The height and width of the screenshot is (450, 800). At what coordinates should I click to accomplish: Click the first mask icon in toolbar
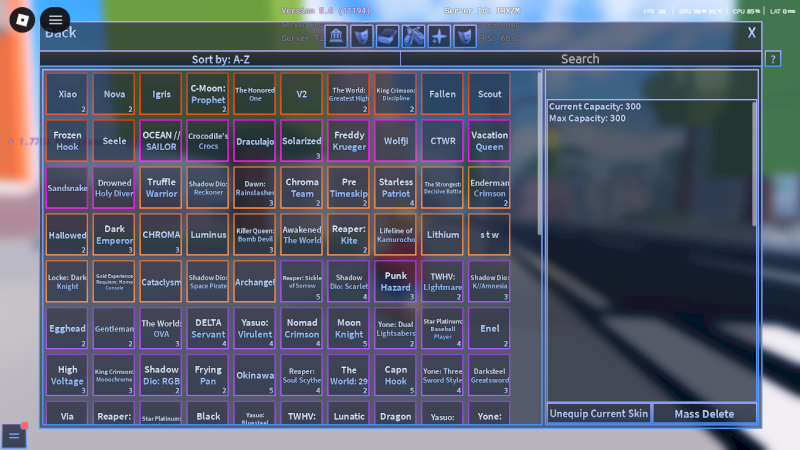coord(362,37)
